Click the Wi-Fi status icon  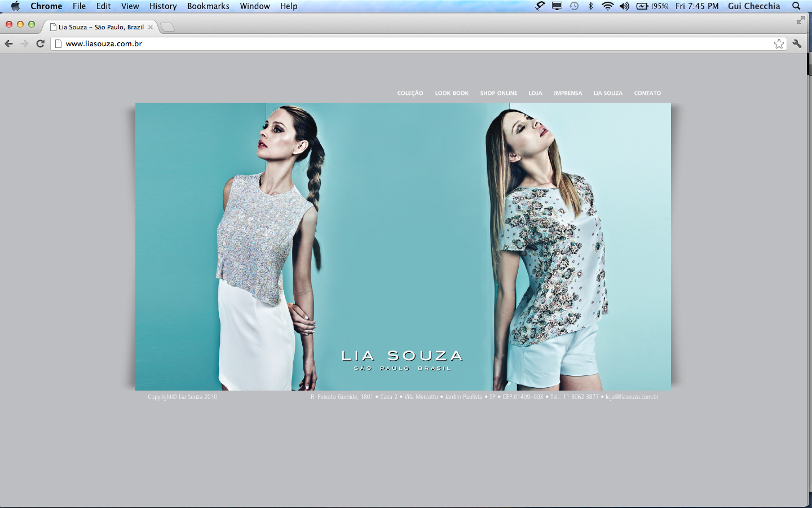click(607, 6)
